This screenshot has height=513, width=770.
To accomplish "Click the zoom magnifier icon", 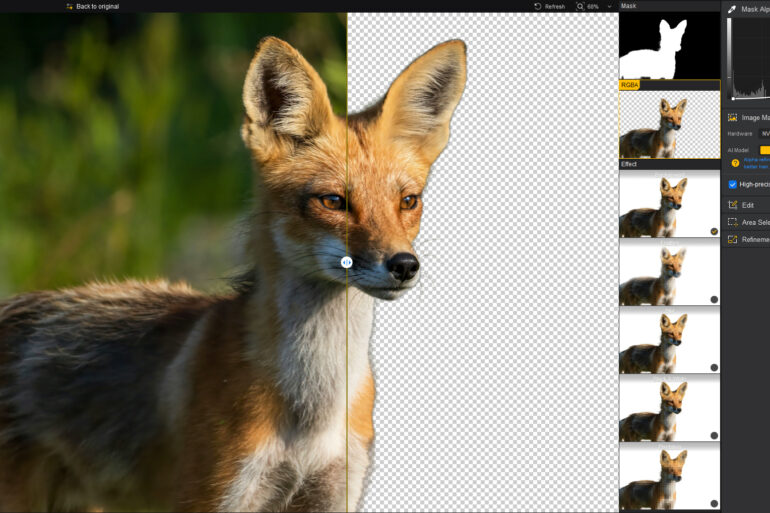I will tap(580, 6).
